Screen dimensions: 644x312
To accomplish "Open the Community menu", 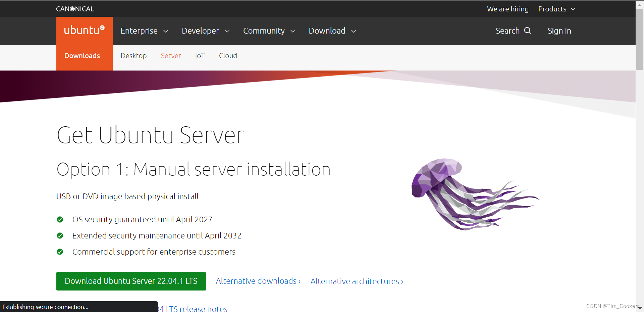I will [269, 31].
